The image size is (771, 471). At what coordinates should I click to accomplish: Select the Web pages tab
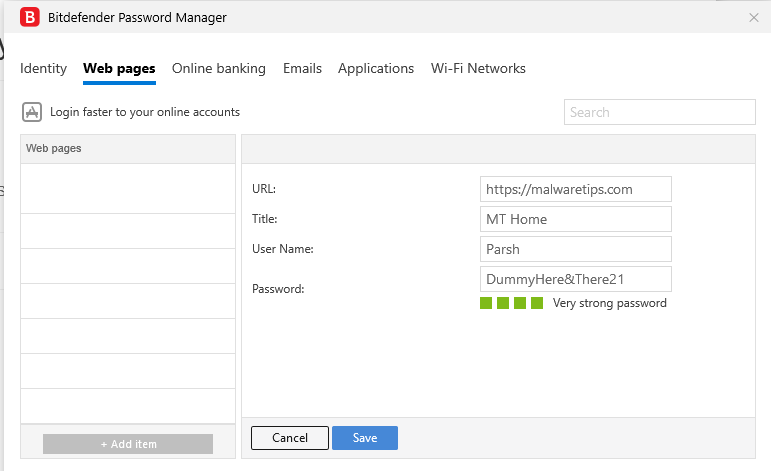[x=119, y=69]
